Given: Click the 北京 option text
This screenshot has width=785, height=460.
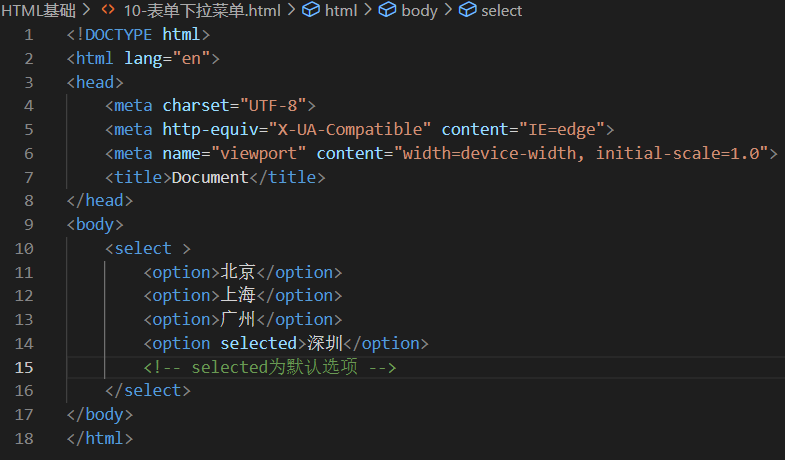Looking at the screenshot, I should coord(238,272).
